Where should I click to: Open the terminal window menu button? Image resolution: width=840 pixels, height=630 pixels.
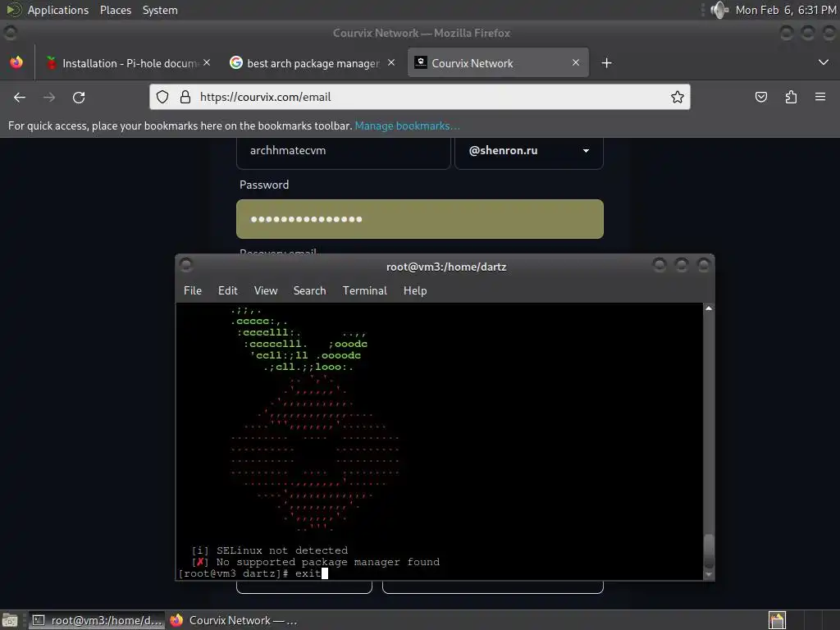point(186,265)
